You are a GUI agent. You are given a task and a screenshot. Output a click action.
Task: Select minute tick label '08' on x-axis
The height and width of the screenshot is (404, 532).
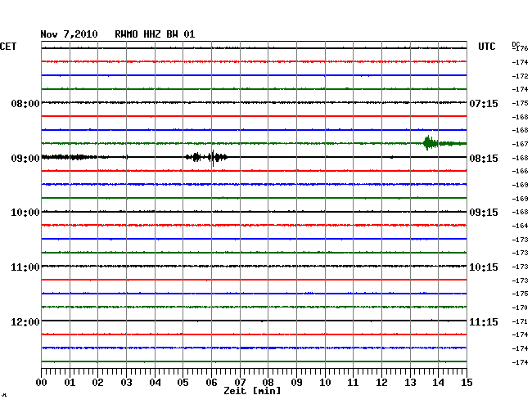(268, 383)
